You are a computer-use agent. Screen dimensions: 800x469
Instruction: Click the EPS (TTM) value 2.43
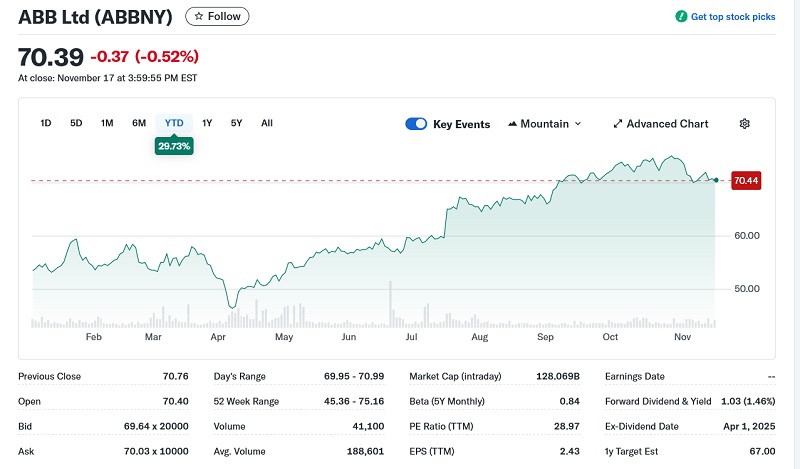(x=569, y=452)
